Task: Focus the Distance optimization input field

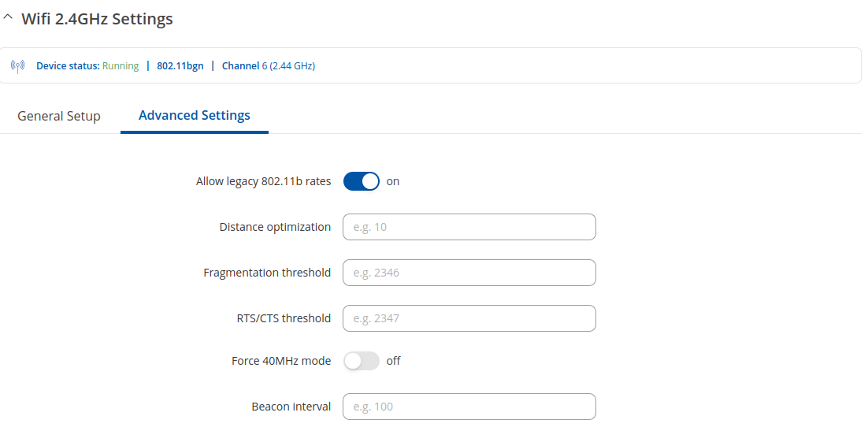Action: point(469,227)
